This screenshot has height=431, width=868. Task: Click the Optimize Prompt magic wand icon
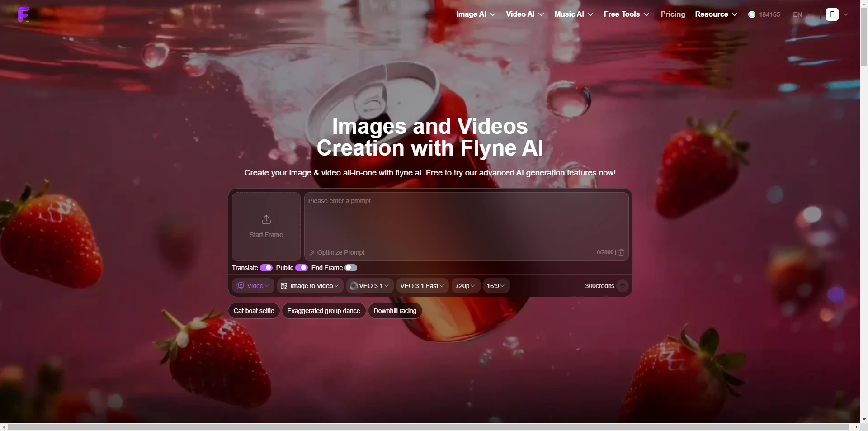[x=312, y=252]
